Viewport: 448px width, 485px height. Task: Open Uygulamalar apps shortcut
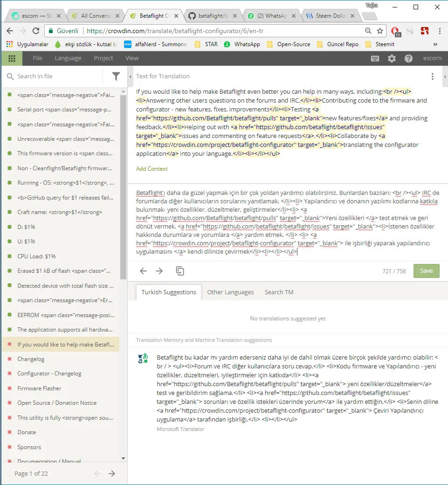coord(27,44)
